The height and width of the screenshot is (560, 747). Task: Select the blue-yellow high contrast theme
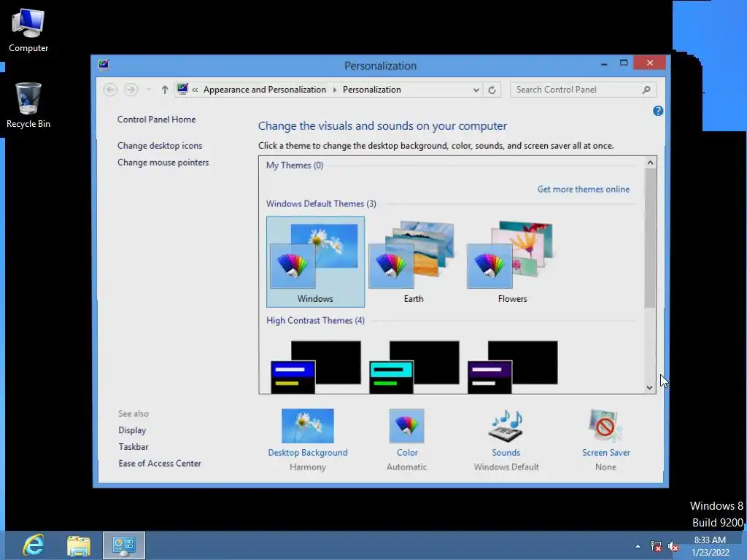pyautogui.click(x=315, y=367)
